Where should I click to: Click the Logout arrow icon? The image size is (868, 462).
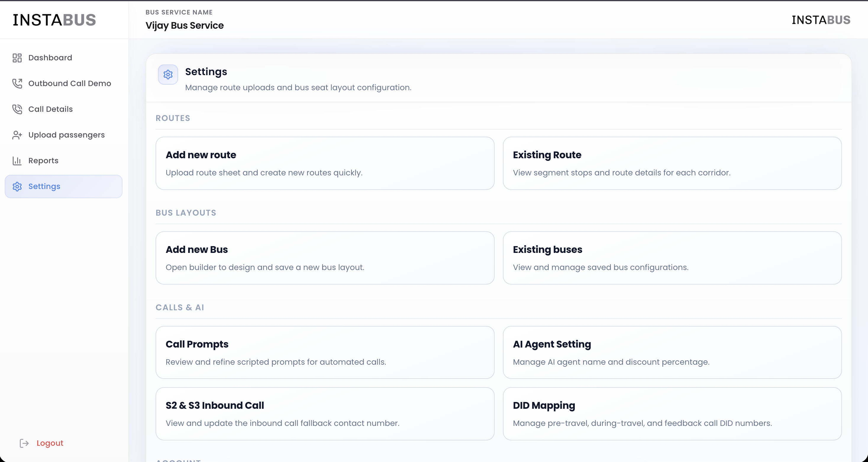coord(24,443)
